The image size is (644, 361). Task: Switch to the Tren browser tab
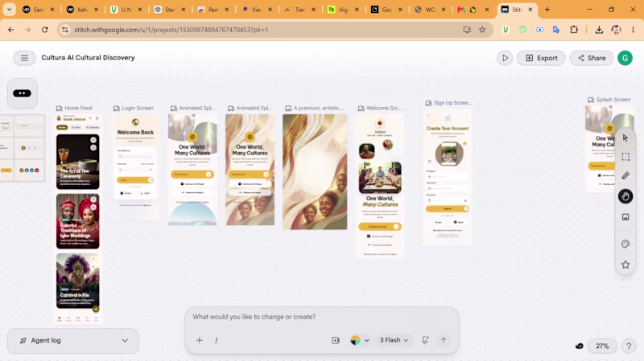(300, 10)
